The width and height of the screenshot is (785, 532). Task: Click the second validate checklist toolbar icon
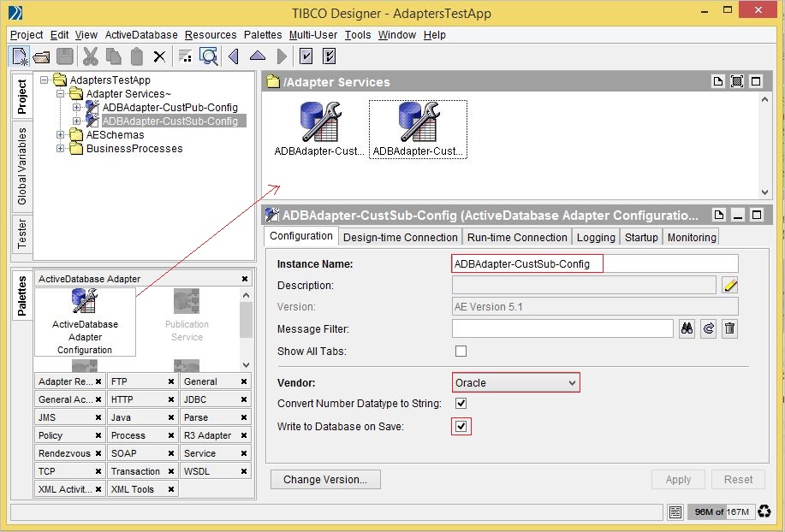329,56
